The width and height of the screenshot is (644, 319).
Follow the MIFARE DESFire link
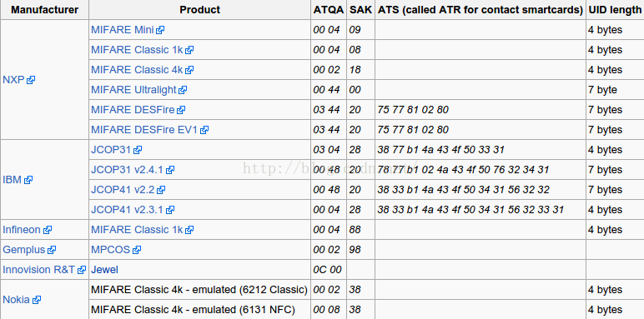pyautogui.click(x=133, y=110)
